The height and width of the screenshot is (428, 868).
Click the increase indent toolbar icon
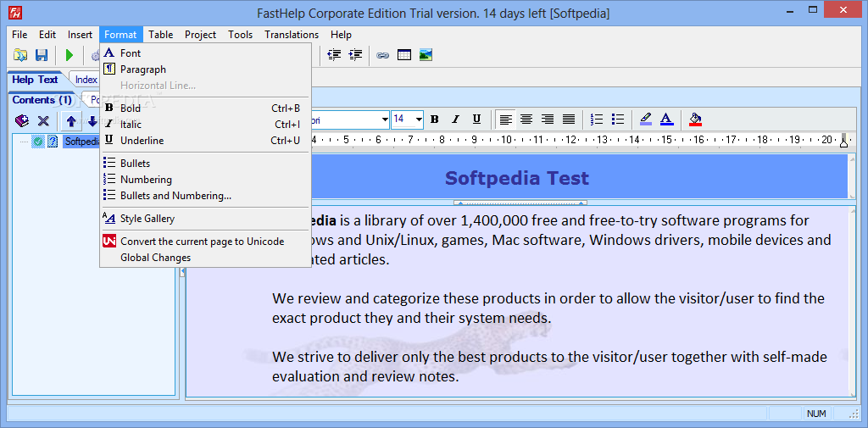pos(355,55)
